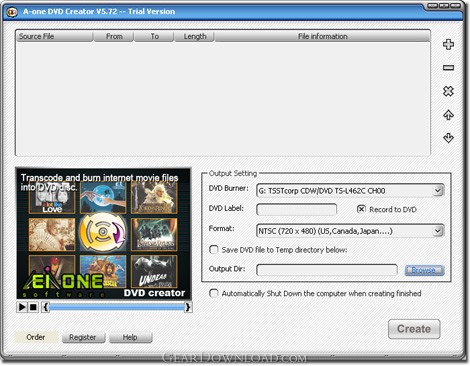This screenshot has height=366, width=470.
Task: Open the DVD Burner dropdown
Action: point(438,191)
